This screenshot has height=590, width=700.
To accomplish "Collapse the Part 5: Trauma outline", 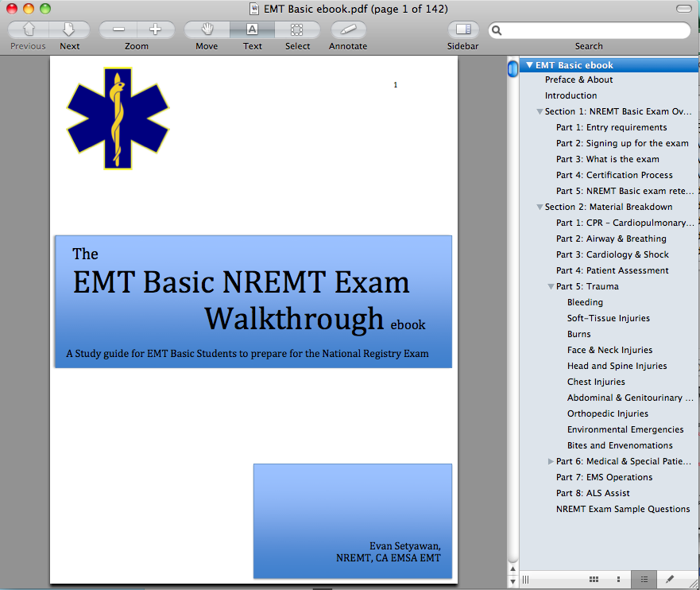I will point(551,287).
